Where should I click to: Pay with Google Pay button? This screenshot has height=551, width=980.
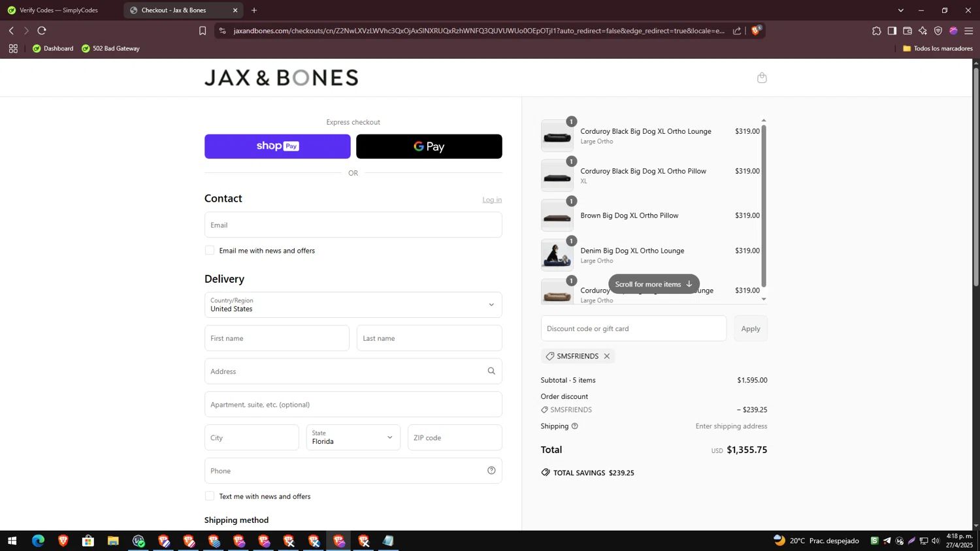(429, 146)
